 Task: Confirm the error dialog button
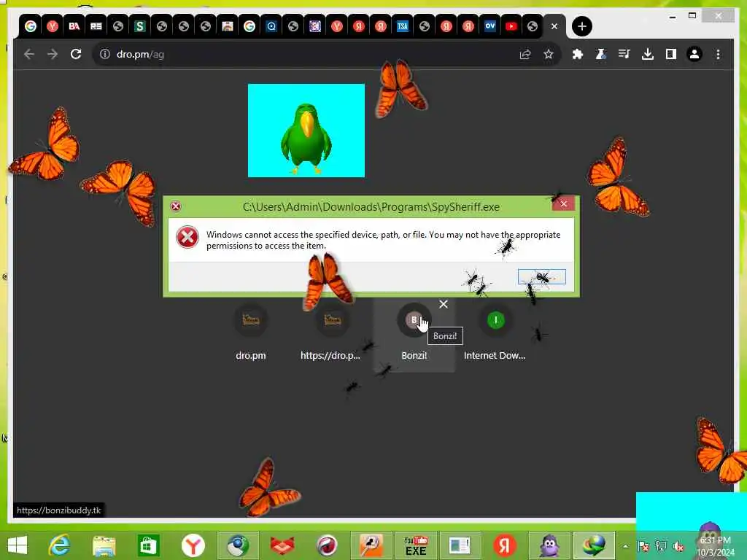point(542,276)
